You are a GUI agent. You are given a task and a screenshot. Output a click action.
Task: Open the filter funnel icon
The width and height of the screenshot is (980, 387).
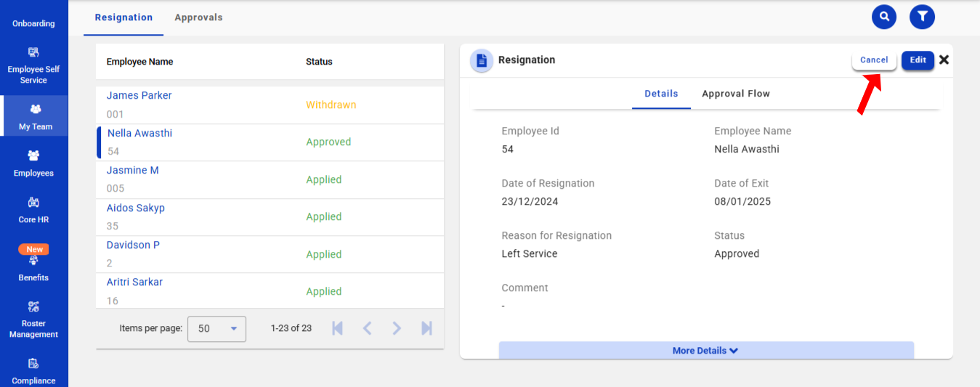point(922,17)
